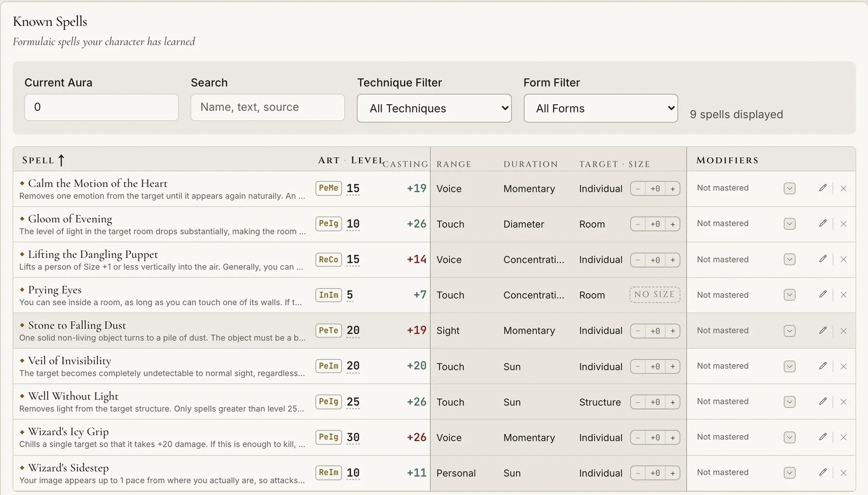Viewport: 868px width, 495px height.
Task: Edit the Veil of Invisibility spell
Action: coord(823,366)
